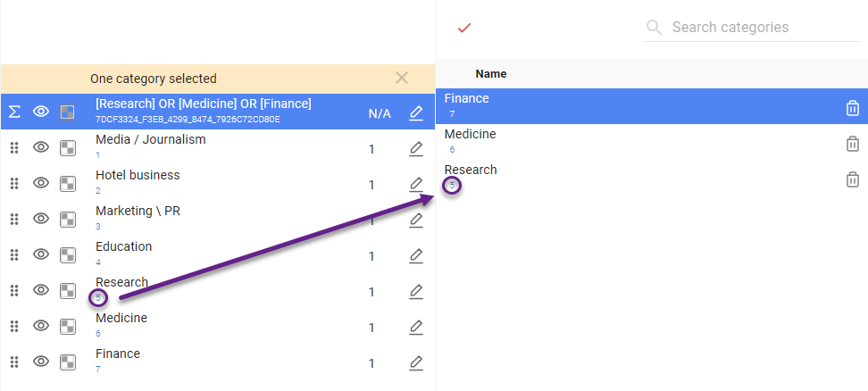The width and height of the screenshot is (868, 391).
Task: Click the pencil icon for Education
Action: tap(416, 255)
